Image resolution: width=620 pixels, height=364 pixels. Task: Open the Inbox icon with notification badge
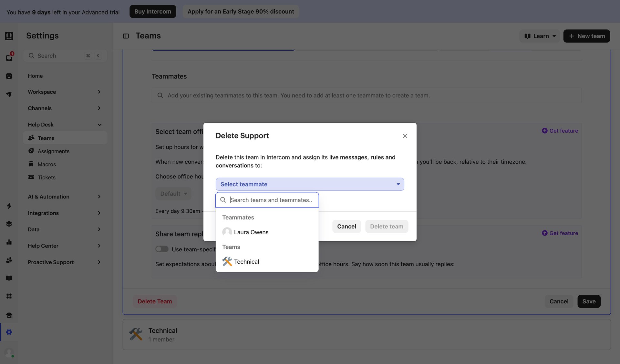(x=9, y=57)
